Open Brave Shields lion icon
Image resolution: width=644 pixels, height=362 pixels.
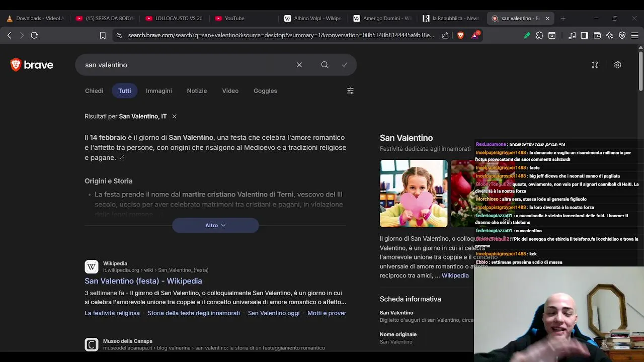(x=460, y=35)
